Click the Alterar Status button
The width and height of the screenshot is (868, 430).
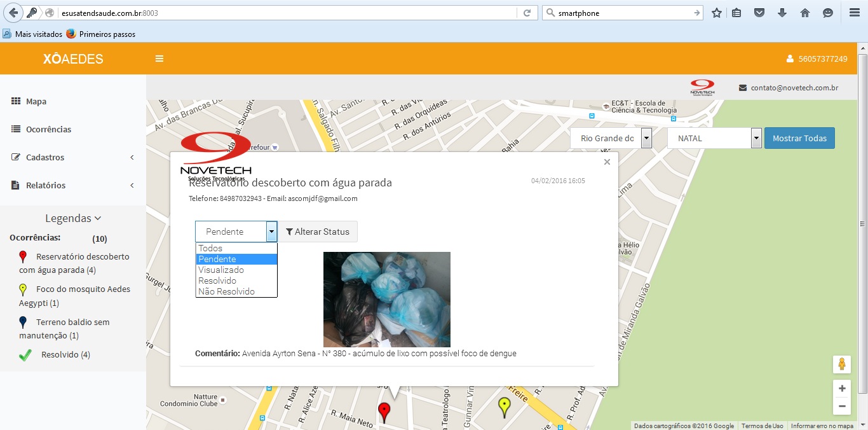(x=318, y=232)
